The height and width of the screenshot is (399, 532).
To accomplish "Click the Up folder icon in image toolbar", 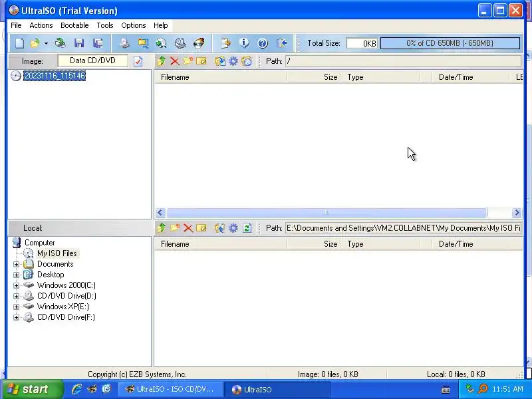I will (x=162, y=61).
